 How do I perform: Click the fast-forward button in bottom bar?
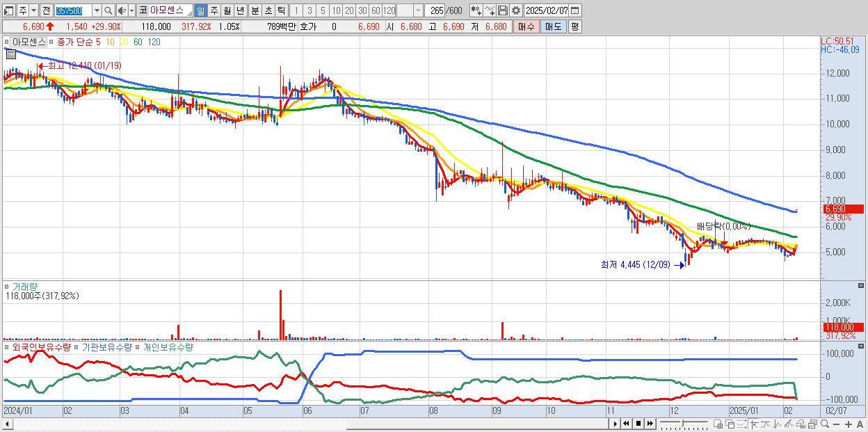coord(650,424)
